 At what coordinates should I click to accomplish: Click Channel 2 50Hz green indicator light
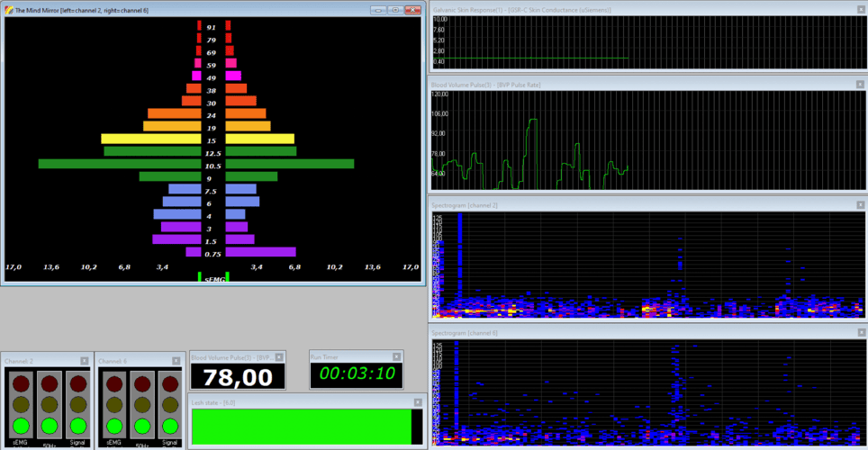click(49, 425)
